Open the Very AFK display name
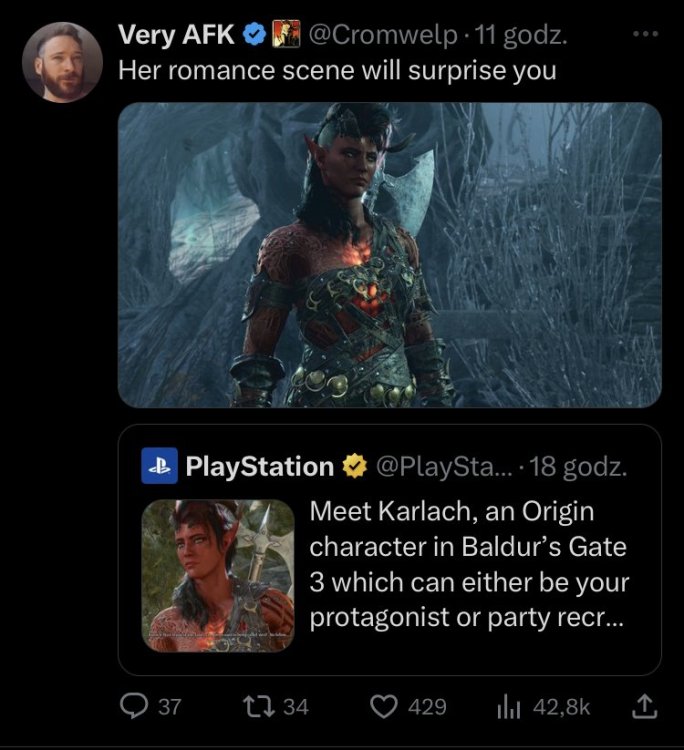Screen dimensions: 684x750 point(176,37)
